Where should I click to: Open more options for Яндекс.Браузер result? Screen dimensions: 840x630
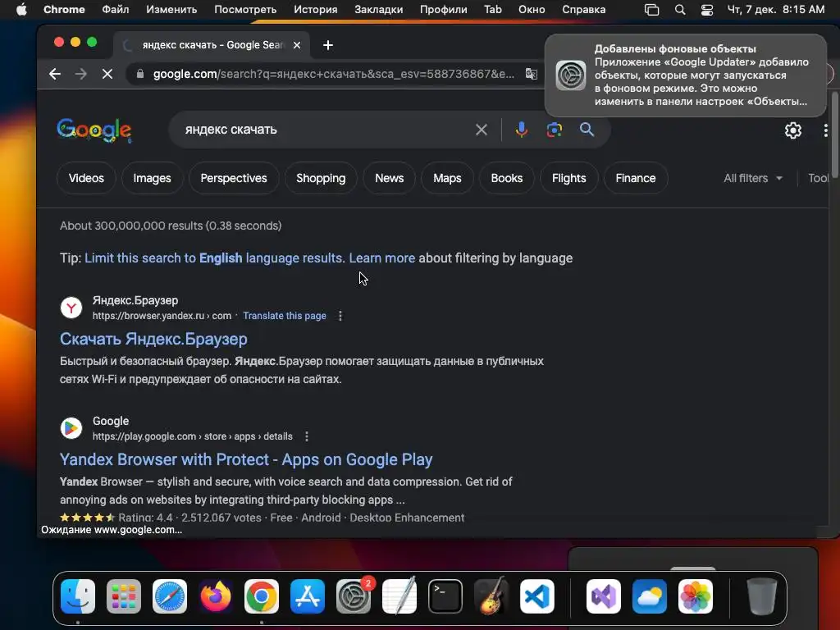340,316
